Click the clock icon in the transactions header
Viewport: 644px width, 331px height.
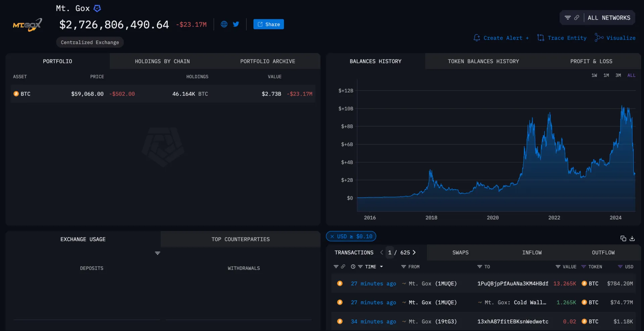click(353, 267)
